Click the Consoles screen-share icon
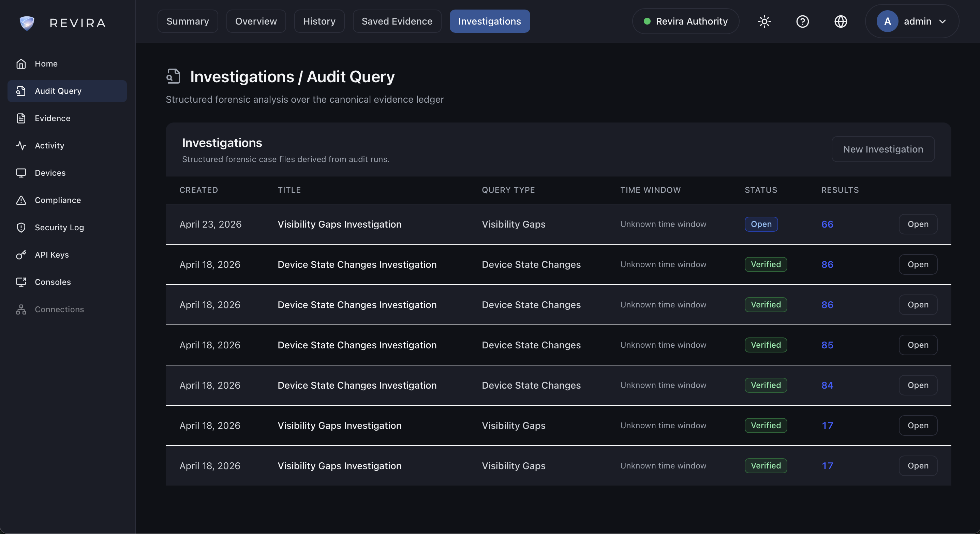 (x=21, y=282)
